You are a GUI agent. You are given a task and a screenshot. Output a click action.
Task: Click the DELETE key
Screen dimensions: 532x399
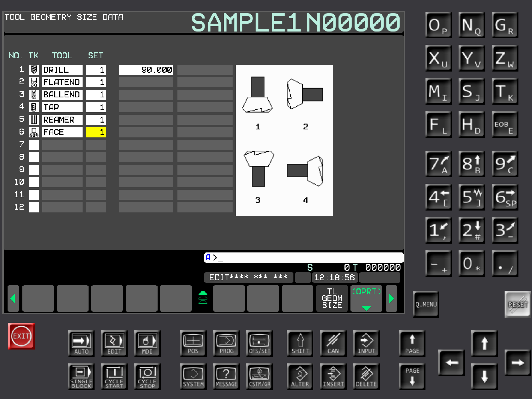(366, 377)
